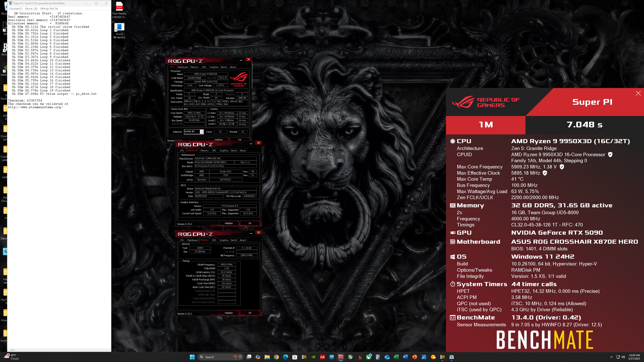Open Google Chrome from the taskbar
Image resolution: width=644 pixels, height=362 pixels.
[276, 357]
